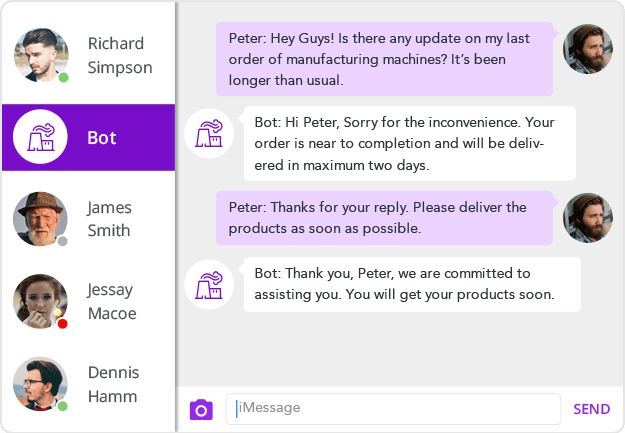Click bot avatar beside the 'Hi Peter' message
625x433 pixels.
[x=210, y=133]
